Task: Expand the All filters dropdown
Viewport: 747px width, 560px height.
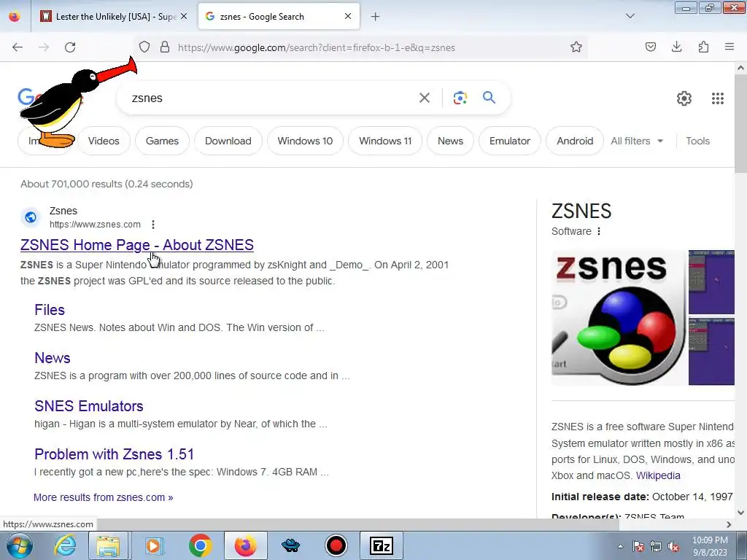Action: pos(637,141)
